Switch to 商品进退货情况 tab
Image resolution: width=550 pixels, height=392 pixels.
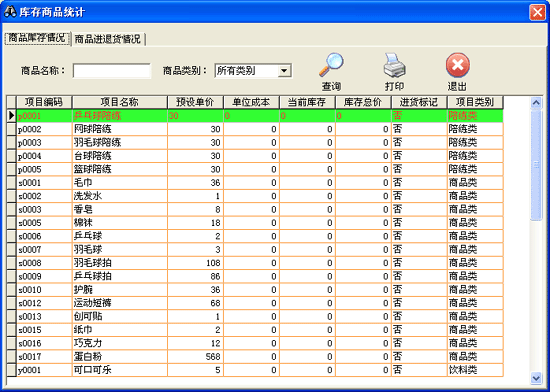108,39
